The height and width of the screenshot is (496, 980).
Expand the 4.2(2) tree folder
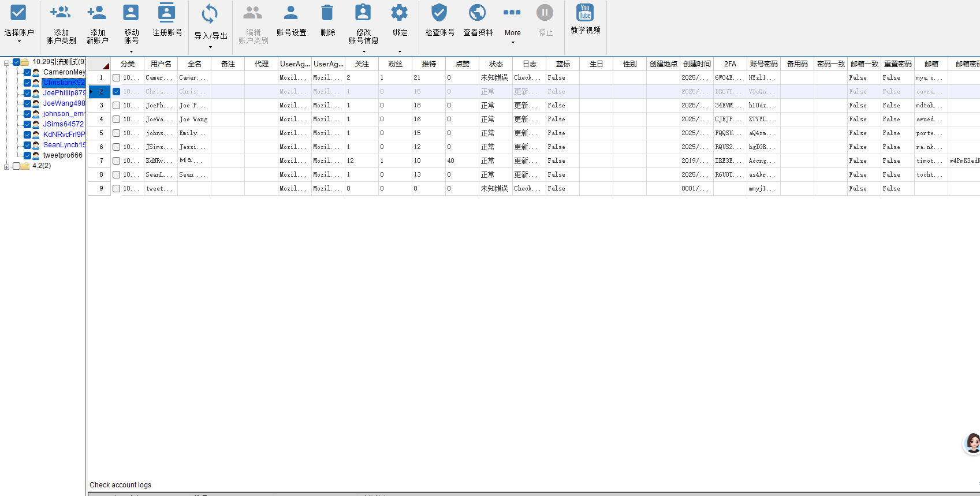[x=6, y=166]
